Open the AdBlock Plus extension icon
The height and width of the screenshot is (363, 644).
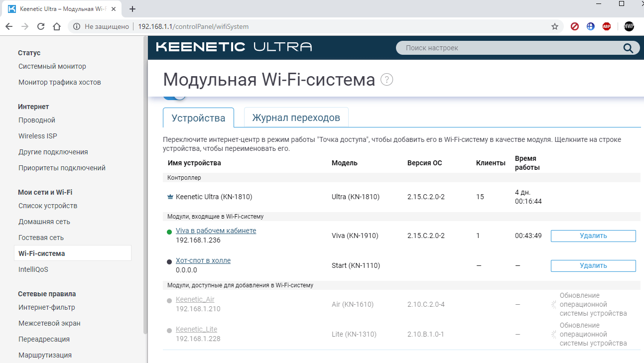click(606, 27)
